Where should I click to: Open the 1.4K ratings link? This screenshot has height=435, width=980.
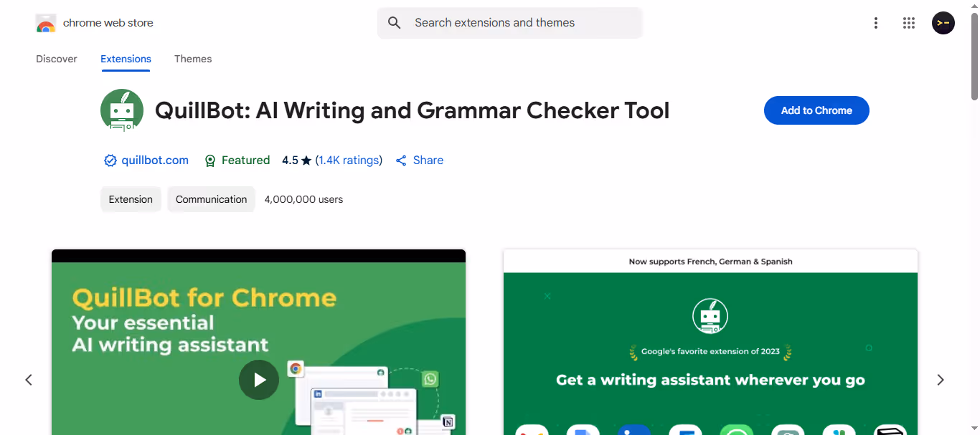click(x=349, y=161)
